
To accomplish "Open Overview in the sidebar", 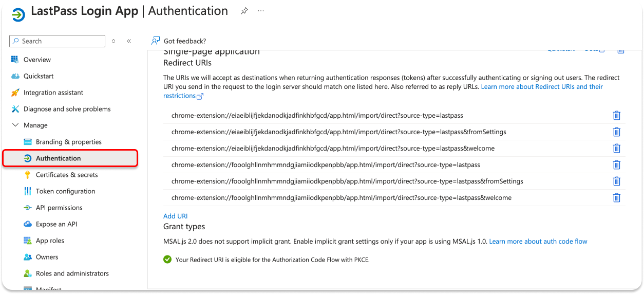I will [37, 60].
